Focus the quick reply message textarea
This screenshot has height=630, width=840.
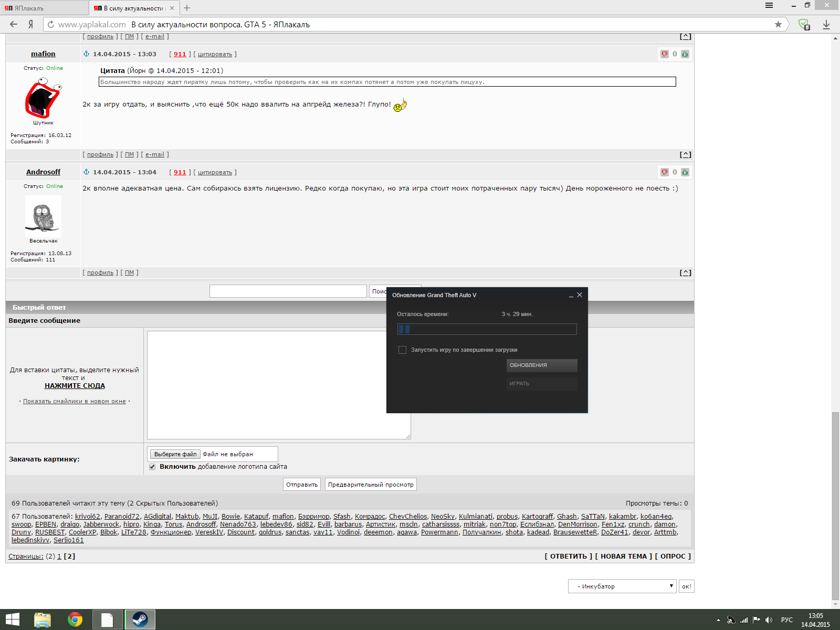(279, 385)
